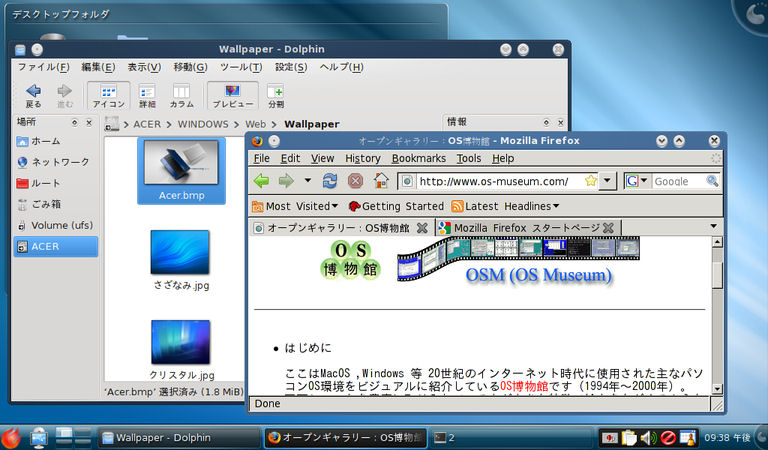Image resolution: width=768 pixels, height=450 pixels.
Task: Open Dolphin's ヘルプ(H) menu
Action: pyautogui.click(x=341, y=67)
